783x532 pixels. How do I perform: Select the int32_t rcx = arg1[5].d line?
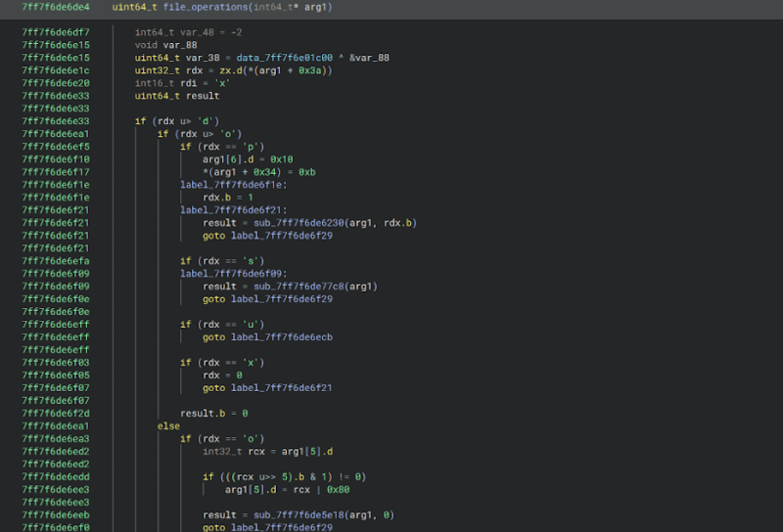pyautogui.click(x=267, y=452)
